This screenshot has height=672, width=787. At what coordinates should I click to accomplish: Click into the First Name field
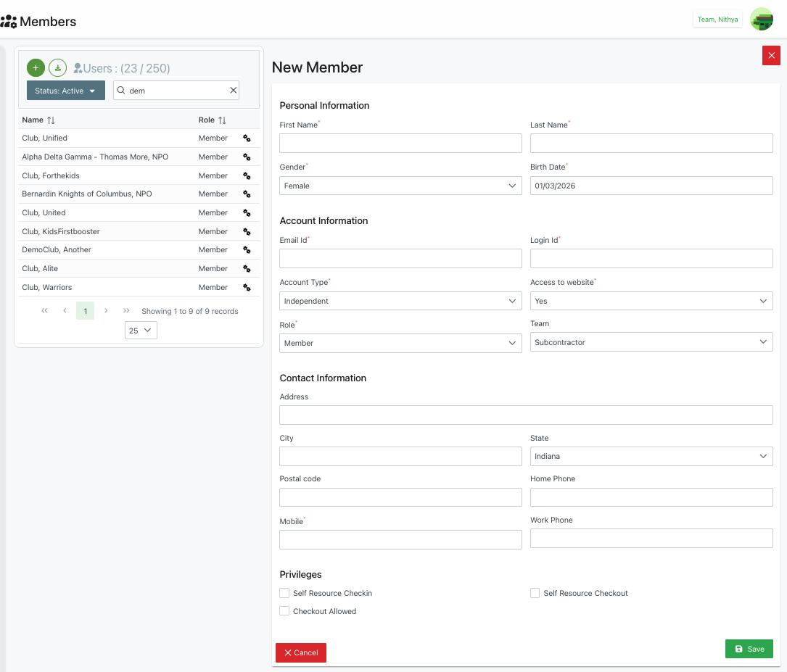click(400, 144)
